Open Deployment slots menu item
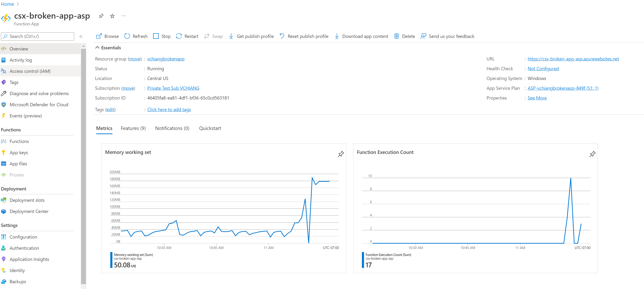Viewport: 644px width, 289px height. (x=27, y=200)
